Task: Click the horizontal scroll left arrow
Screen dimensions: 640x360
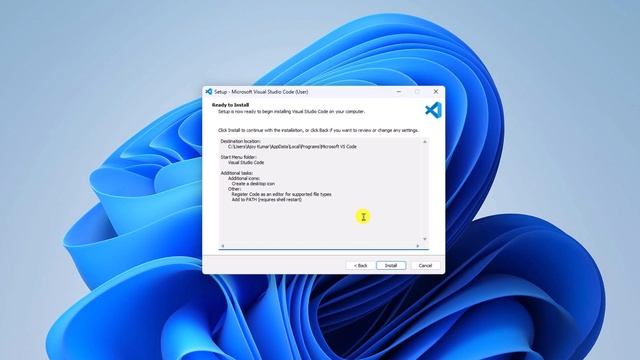Action: coord(222,246)
